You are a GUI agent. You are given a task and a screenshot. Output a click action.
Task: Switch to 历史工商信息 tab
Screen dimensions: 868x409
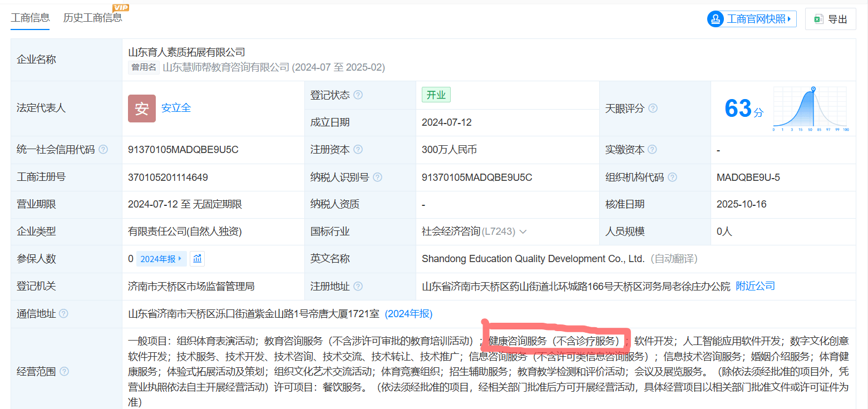point(92,17)
